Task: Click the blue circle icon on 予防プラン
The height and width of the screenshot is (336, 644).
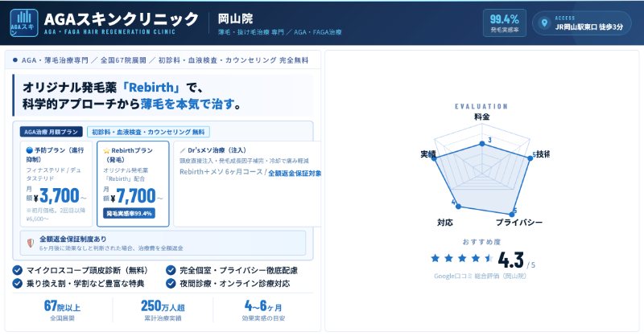Action: coord(30,150)
